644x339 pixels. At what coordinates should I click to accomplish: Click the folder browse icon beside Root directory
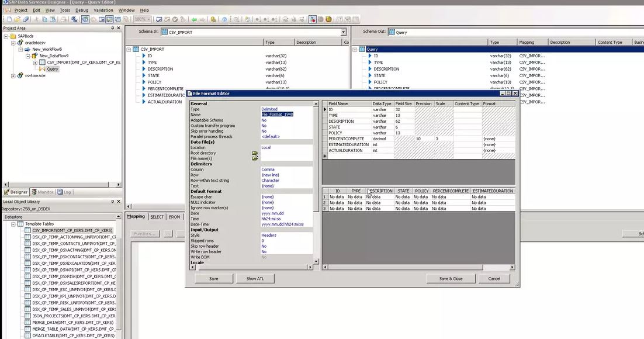click(x=255, y=153)
